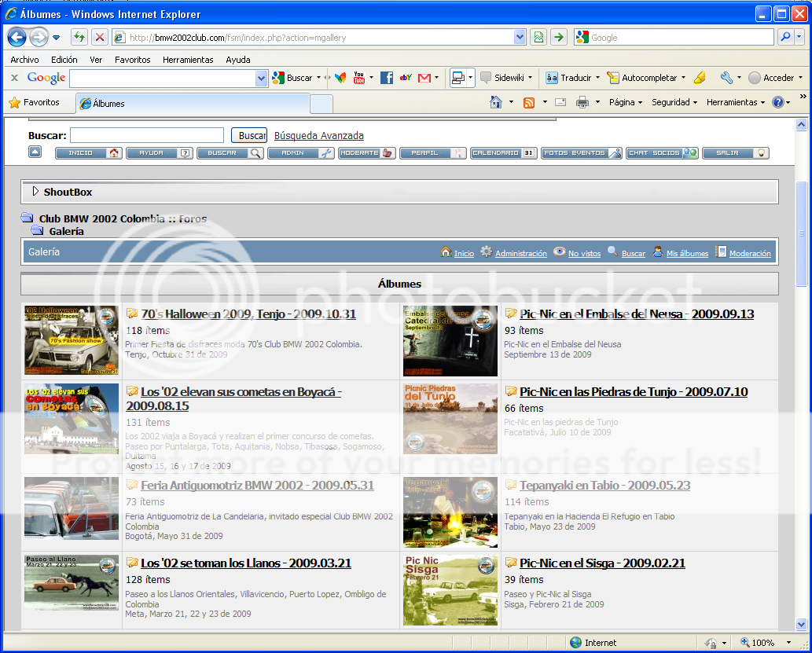Click the Facebook icon in Google toolbar
This screenshot has width=812, height=653.
click(x=386, y=78)
